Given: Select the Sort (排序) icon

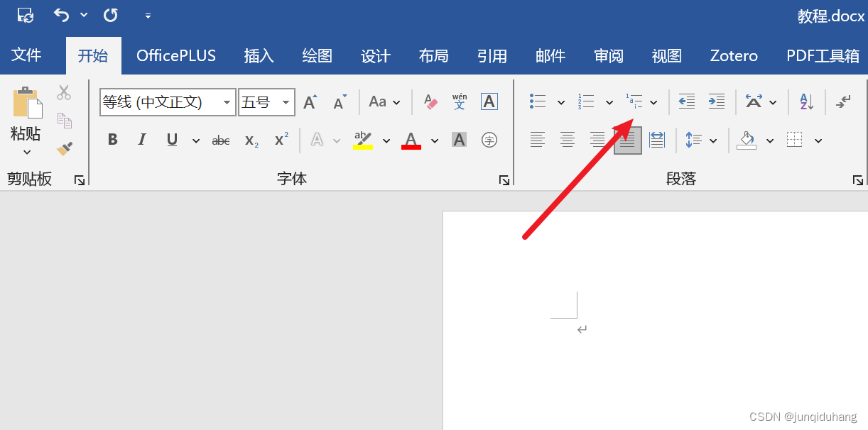Looking at the screenshot, I should pyautogui.click(x=805, y=101).
